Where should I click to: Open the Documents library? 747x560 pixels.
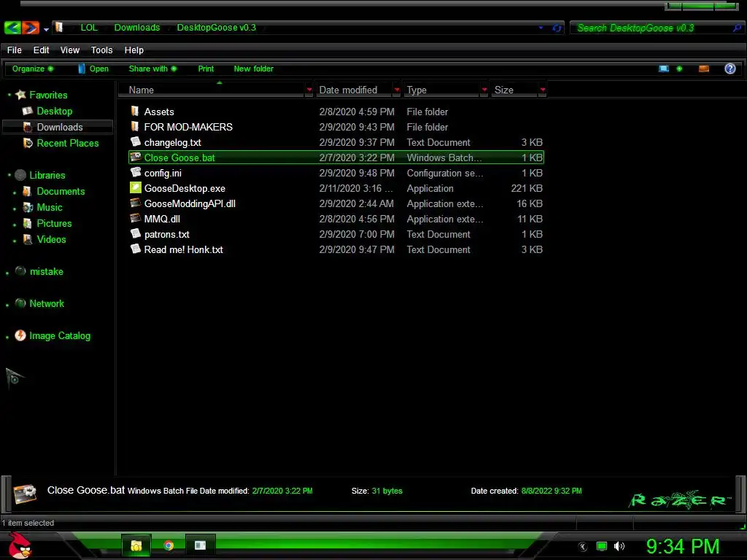click(61, 191)
